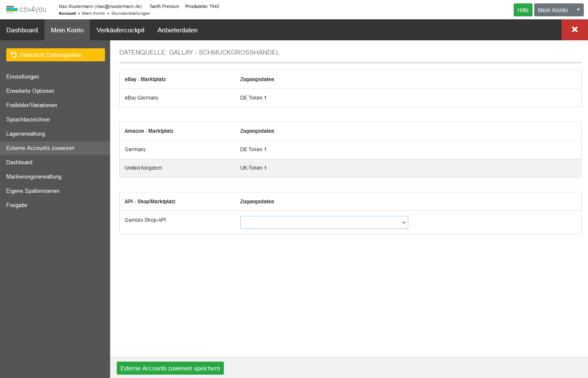Viewport: 588px width, 378px height.
Task: Open Lagerverwaltung in the sidebar
Action: coord(26,134)
